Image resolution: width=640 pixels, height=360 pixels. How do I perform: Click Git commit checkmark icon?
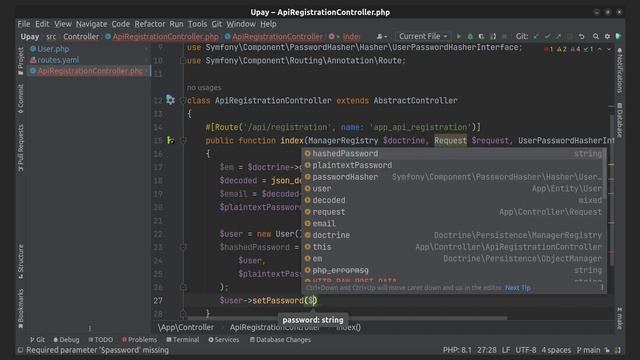coord(547,36)
